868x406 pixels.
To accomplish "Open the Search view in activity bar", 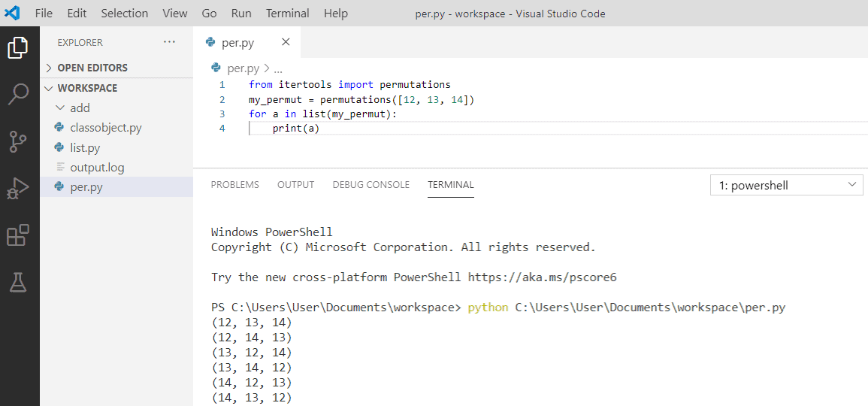I will [x=18, y=94].
